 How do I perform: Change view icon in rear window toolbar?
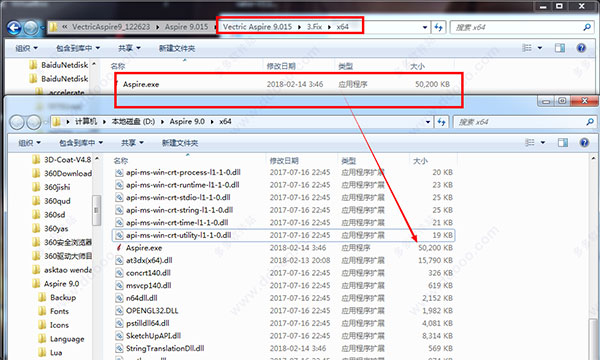coord(527,48)
